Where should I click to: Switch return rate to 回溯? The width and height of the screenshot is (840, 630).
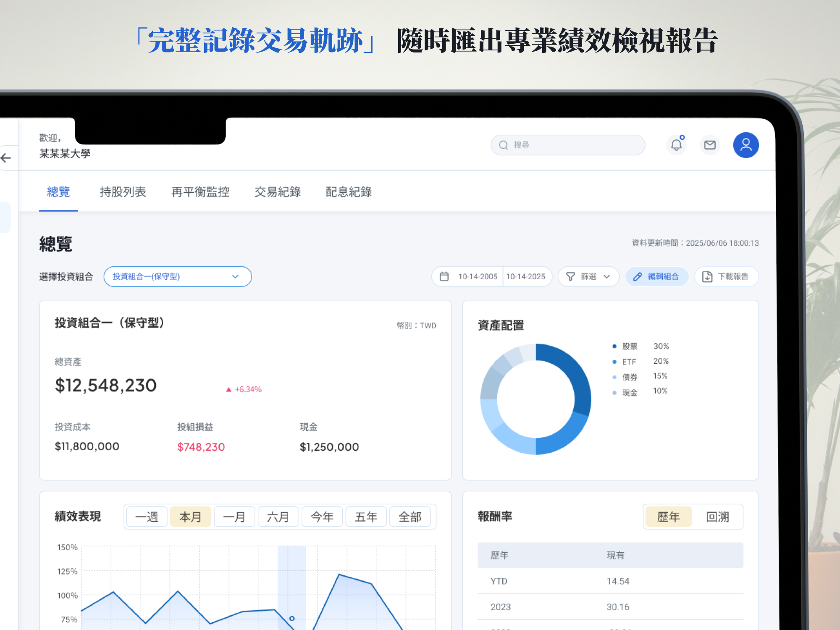[x=717, y=517]
